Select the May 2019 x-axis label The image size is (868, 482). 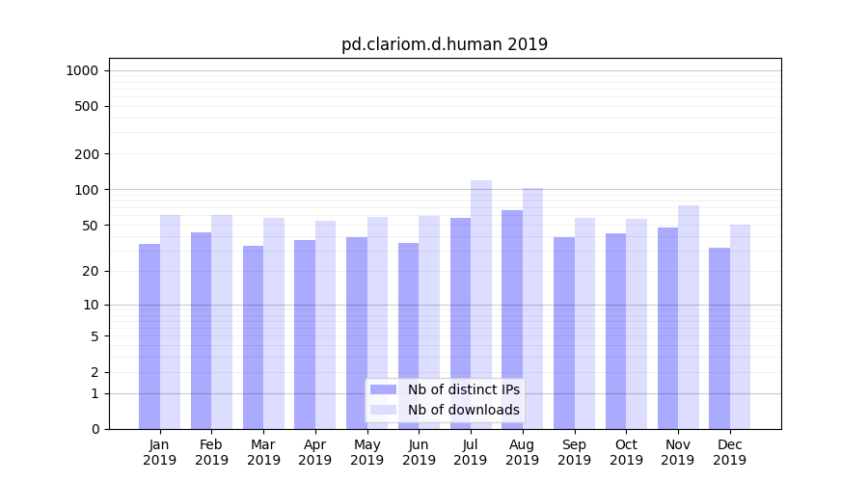(x=366, y=452)
